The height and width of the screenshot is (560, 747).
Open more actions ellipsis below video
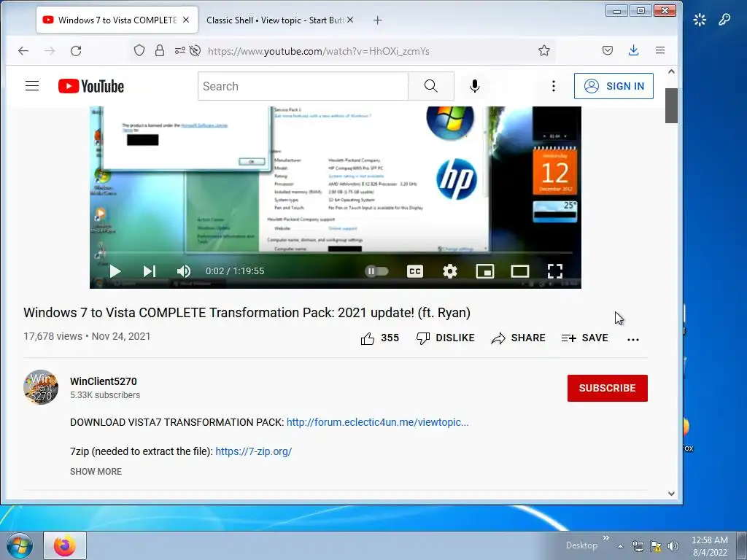click(x=632, y=339)
